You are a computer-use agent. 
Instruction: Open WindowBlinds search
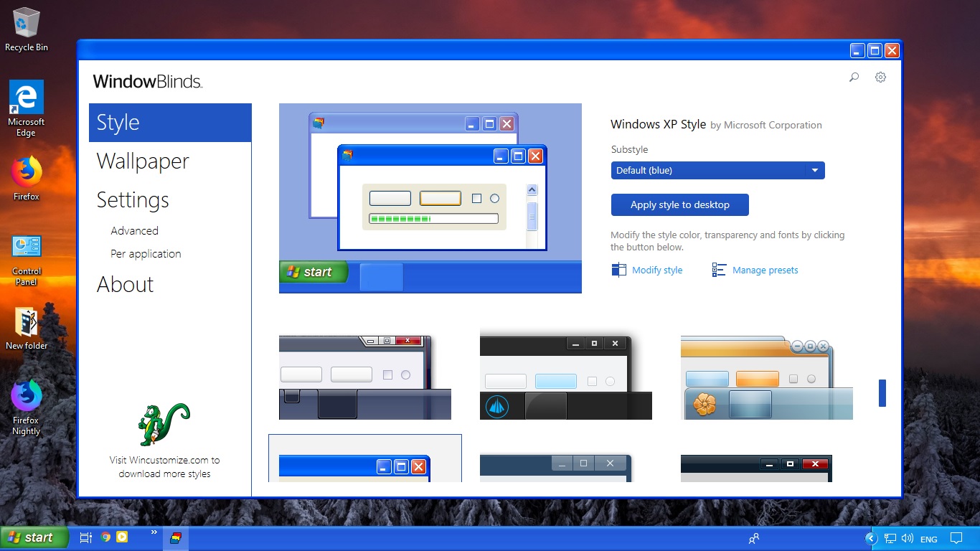point(854,77)
